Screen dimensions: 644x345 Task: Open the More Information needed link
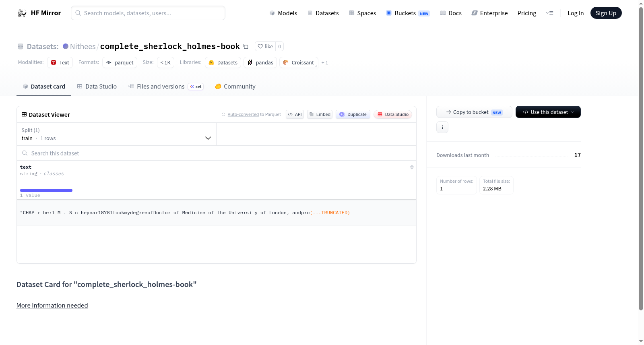(x=52, y=306)
